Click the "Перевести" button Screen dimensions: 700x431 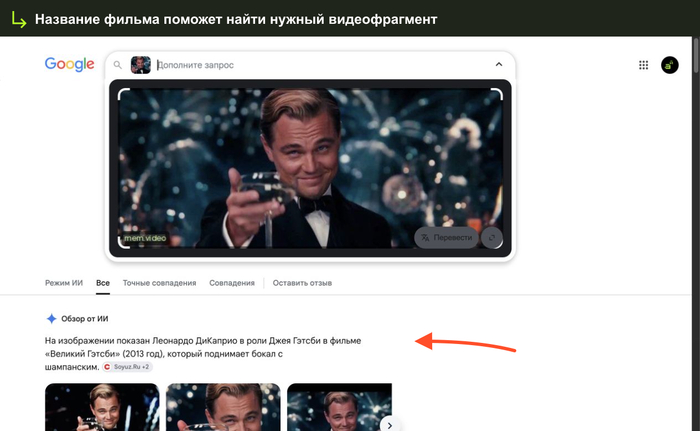tap(446, 238)
